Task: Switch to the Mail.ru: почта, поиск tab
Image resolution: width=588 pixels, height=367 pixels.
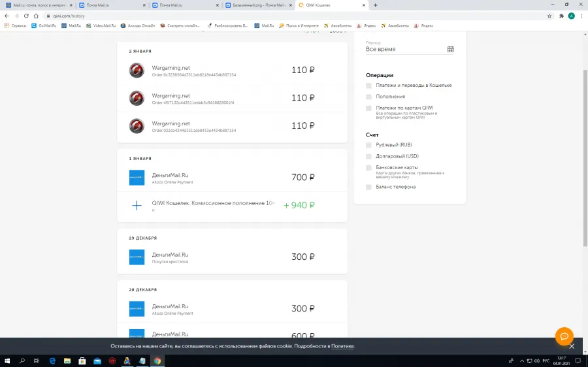Action: pos(39,5)
